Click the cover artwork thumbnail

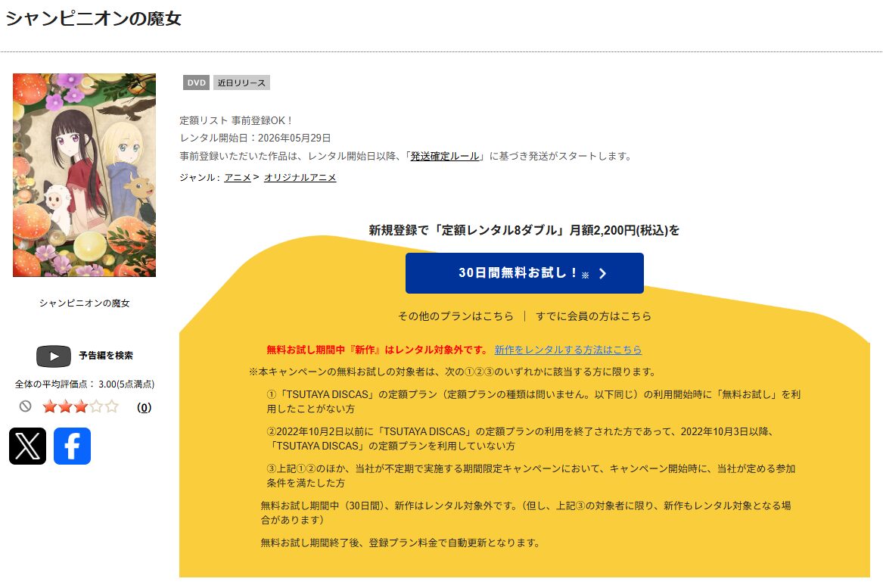coord(83,175)
